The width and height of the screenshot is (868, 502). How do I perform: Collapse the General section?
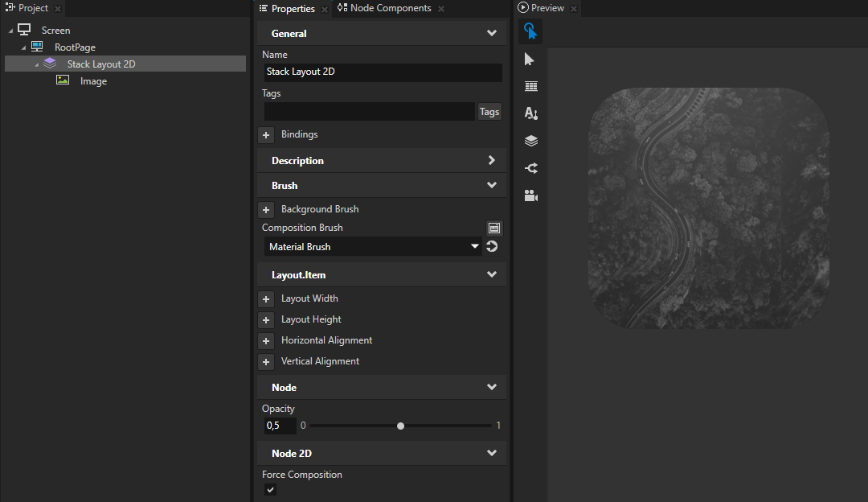492,34
